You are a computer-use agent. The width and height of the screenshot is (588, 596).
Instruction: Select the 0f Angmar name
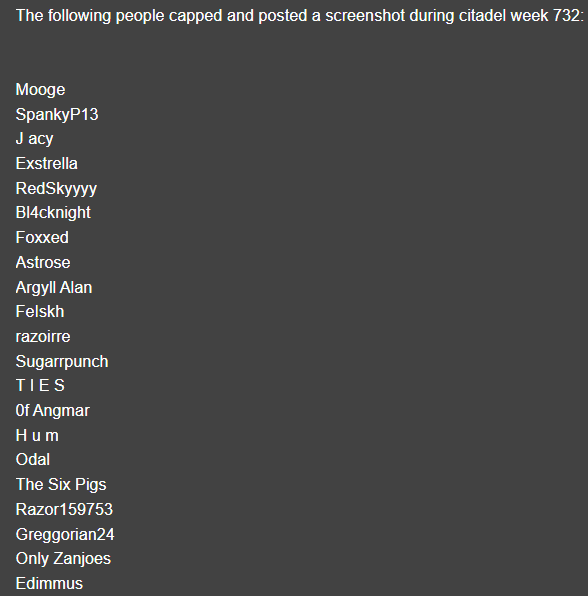pyautogui.click(x=52, y=411)
